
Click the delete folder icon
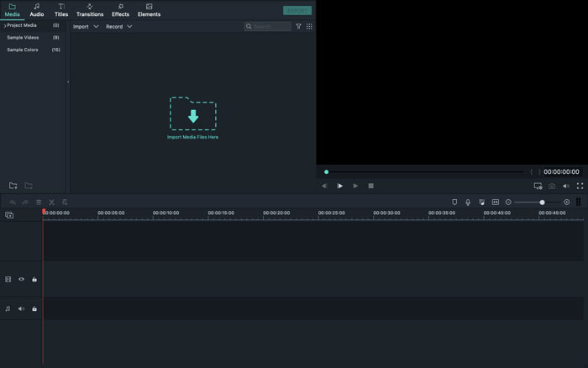pos(29,186)
